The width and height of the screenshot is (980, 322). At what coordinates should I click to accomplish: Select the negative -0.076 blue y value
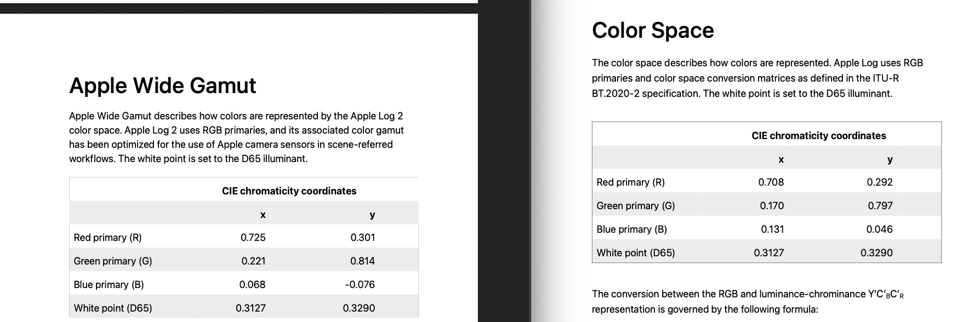pos(360,285)
